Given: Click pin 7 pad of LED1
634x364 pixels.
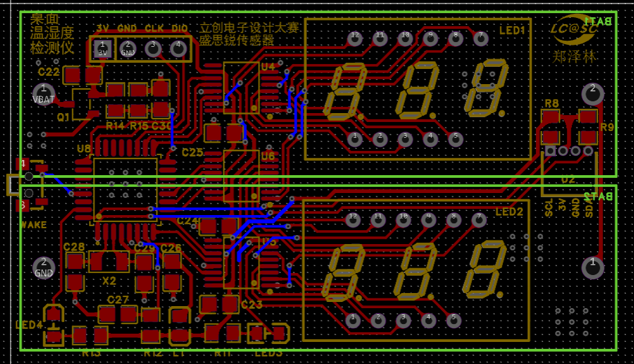Looking at the screenshot, I should pos(481,39).
